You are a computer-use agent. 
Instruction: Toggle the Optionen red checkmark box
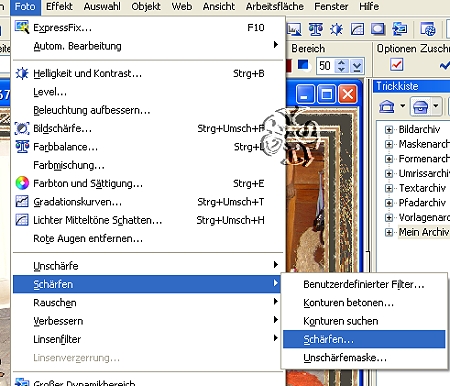(396, 64)
